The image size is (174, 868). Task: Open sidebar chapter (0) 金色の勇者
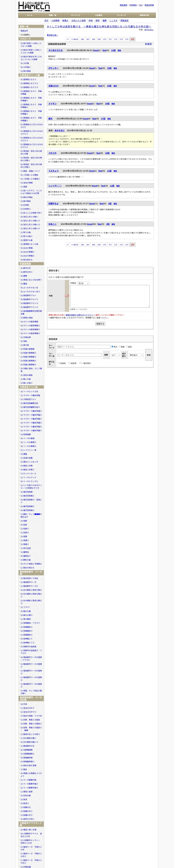point(27,375)
